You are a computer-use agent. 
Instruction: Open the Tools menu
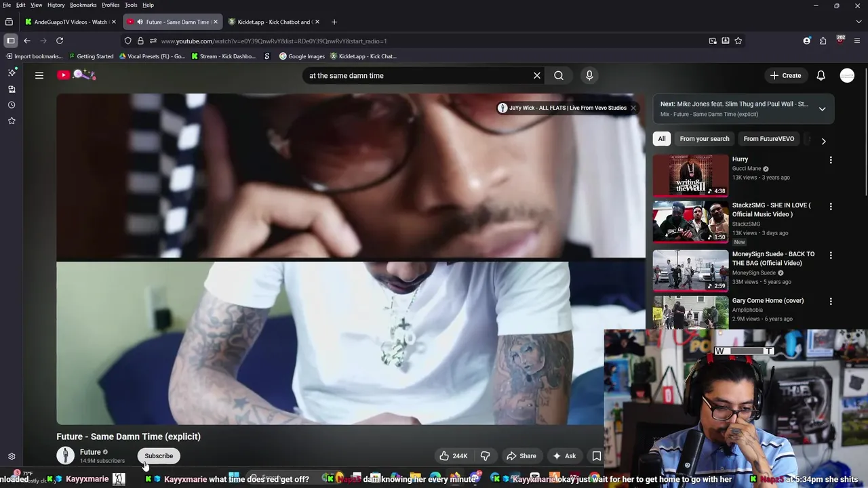[131, 5]
